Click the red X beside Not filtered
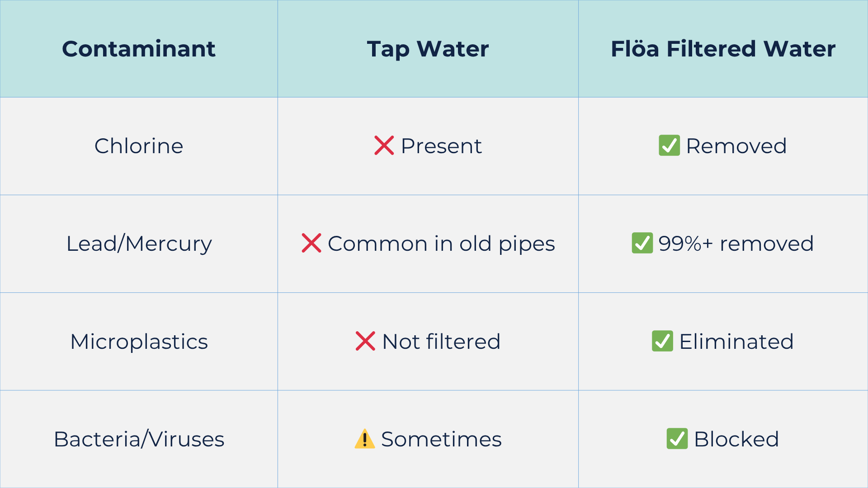Viewport: 868px width, 488px height. point(365,341)
